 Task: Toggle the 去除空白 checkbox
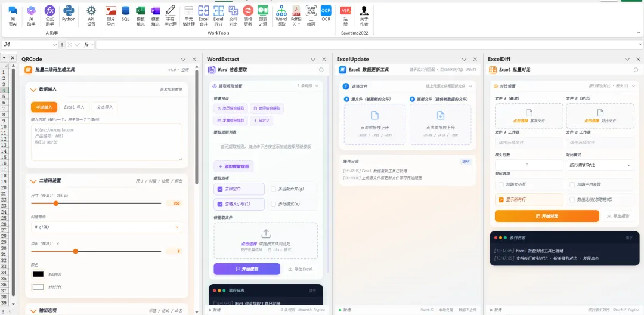point(220,189)
